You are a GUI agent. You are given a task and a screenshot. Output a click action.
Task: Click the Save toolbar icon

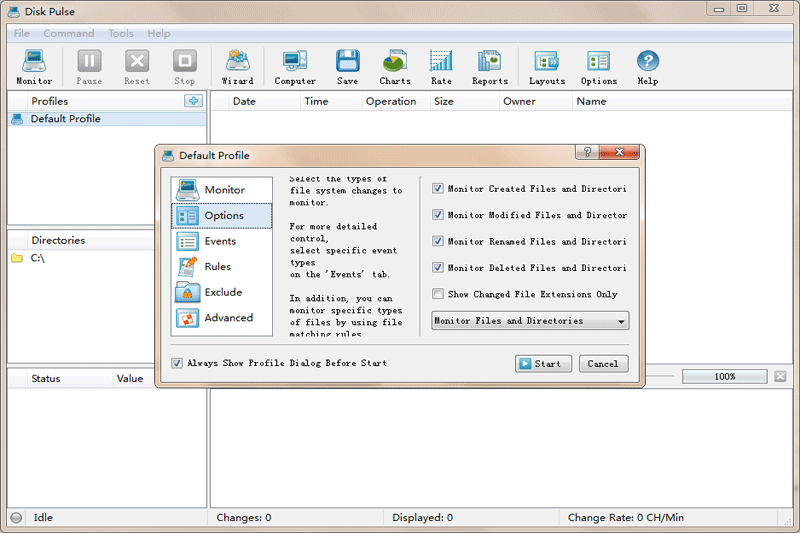[x=347, y=67]
